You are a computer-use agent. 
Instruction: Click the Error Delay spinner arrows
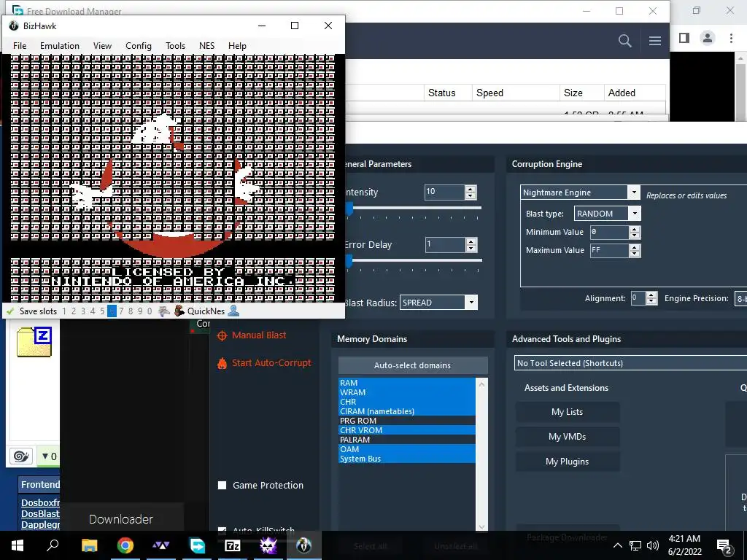[x=471, y=245]
